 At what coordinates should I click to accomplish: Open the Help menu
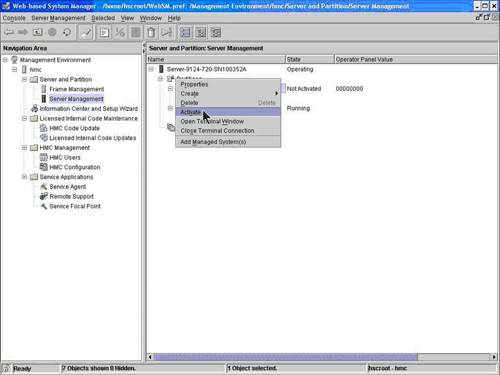click(174, 18)
